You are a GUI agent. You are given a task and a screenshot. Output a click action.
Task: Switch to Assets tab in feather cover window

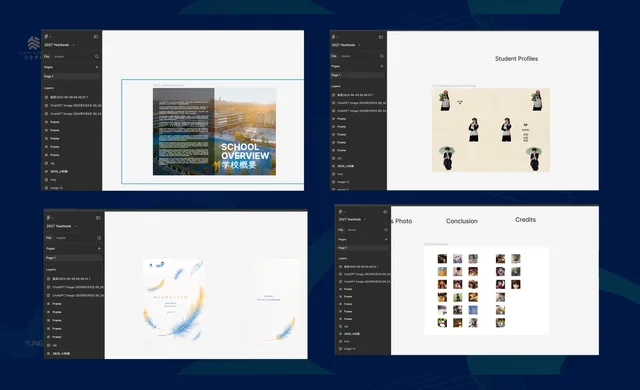tap(61, 238)
